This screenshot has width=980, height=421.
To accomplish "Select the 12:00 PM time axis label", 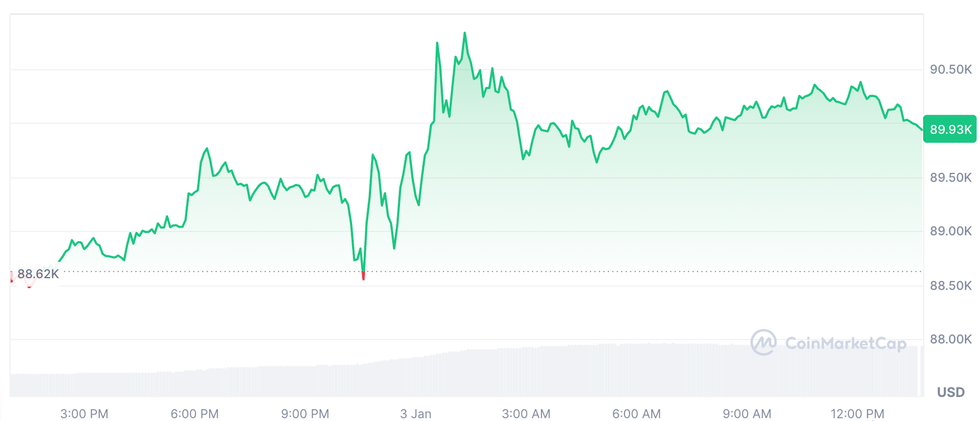I will [857, 414].
